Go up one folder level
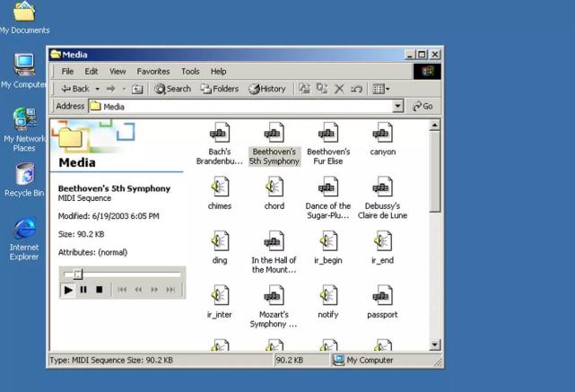575x392 pixels. point(136,89)
